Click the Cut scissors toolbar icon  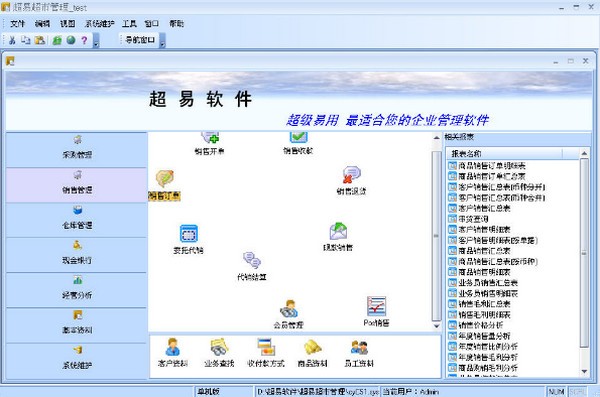point(12,40)
